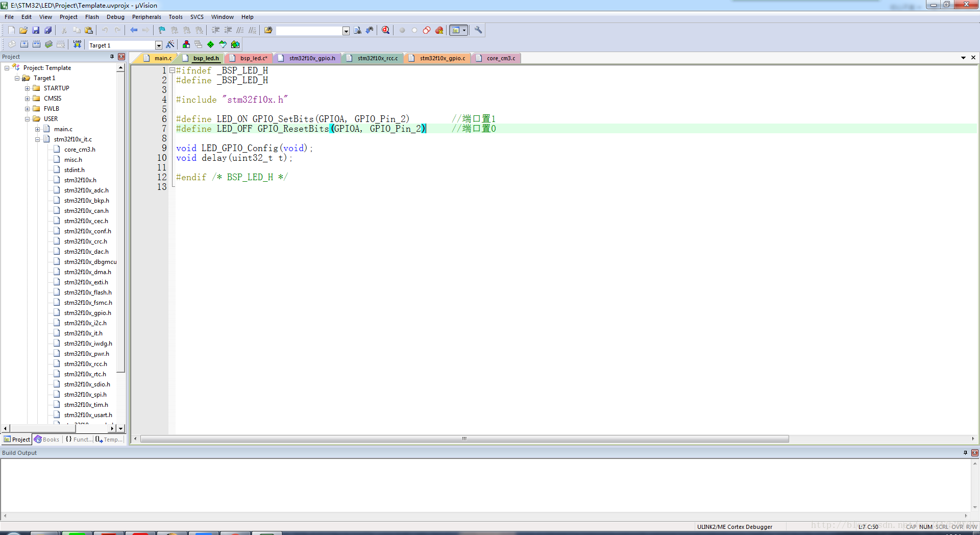Screen dimensions: 980x535
Task: Pin the Project panel
Action: click(112, 57)
